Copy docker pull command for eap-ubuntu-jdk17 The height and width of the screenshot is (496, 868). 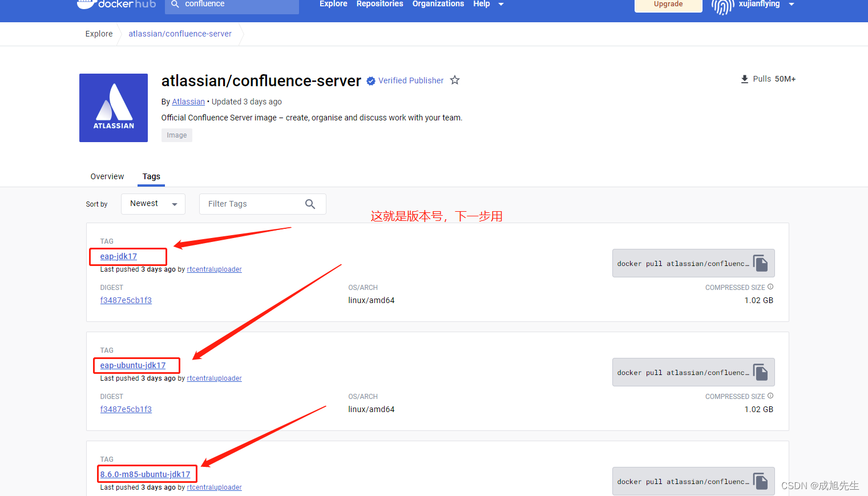(x=760, y=372)
